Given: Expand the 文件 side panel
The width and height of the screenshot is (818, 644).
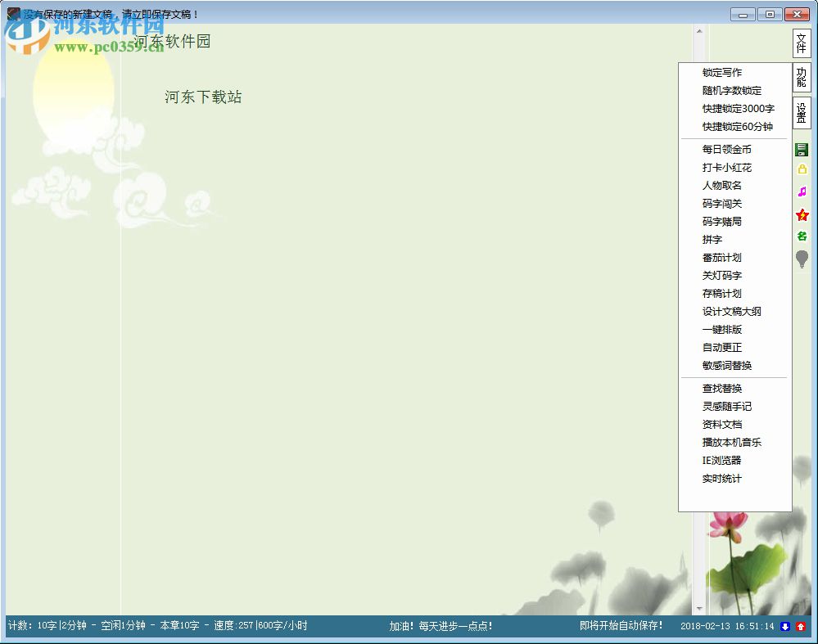Looking at the screenshot, I should point(802,43).
